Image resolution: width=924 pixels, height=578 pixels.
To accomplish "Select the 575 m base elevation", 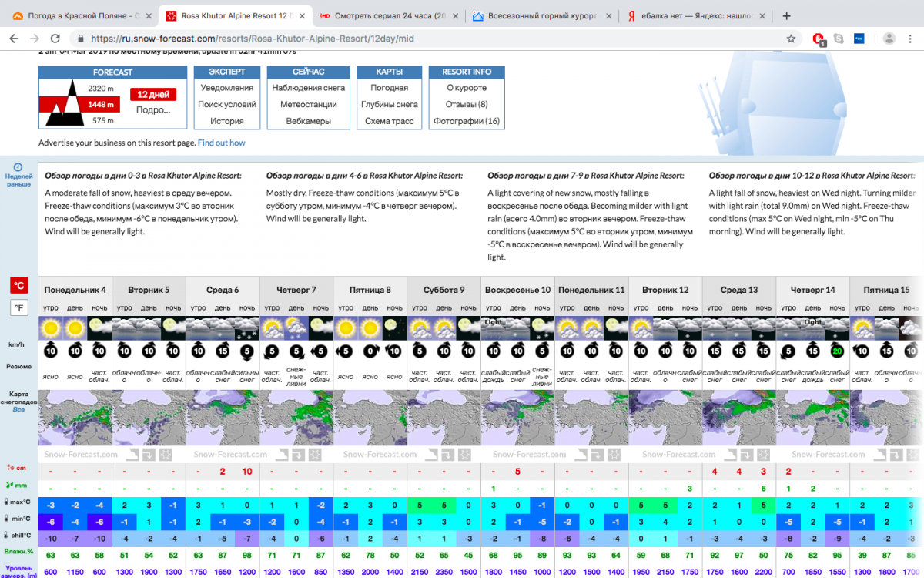I will pyautogui.click(x=103, y=120).
